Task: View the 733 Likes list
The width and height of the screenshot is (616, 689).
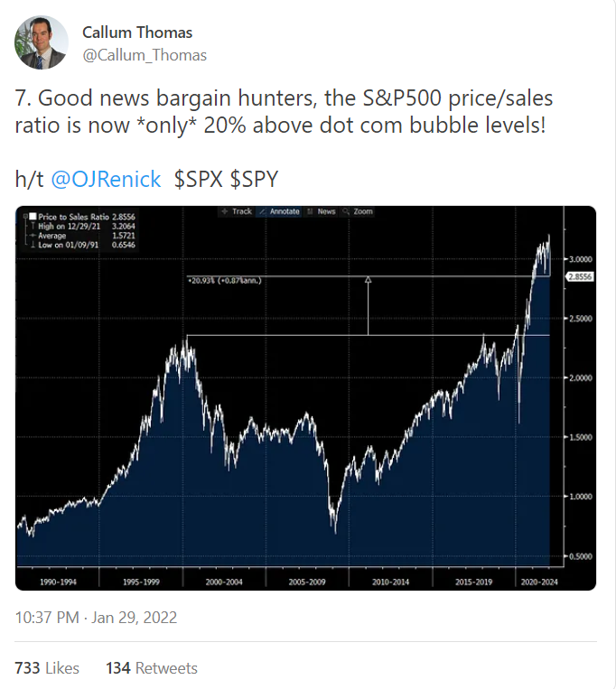Action: 47,668
